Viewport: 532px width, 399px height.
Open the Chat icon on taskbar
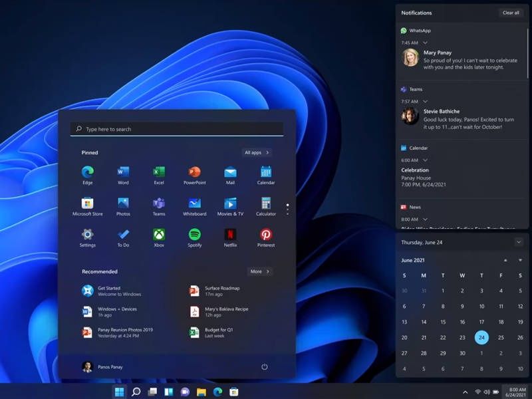[x=185, y=392]
